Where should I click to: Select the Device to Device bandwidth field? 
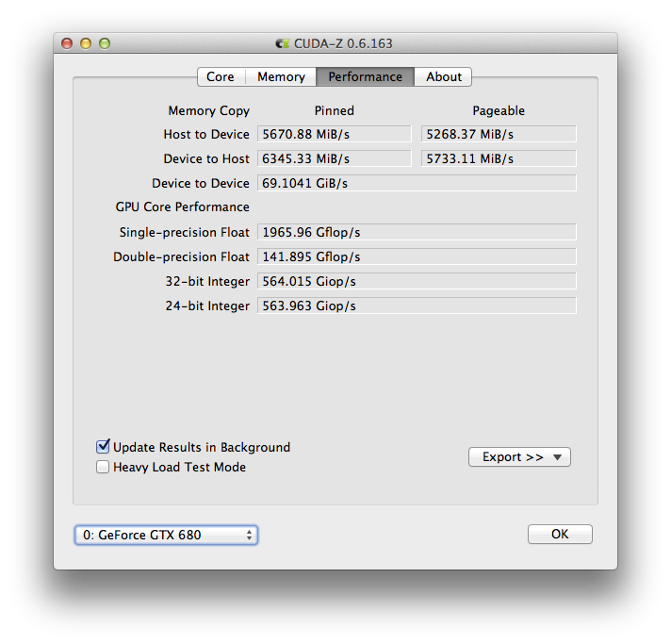[x=417, y=183]
